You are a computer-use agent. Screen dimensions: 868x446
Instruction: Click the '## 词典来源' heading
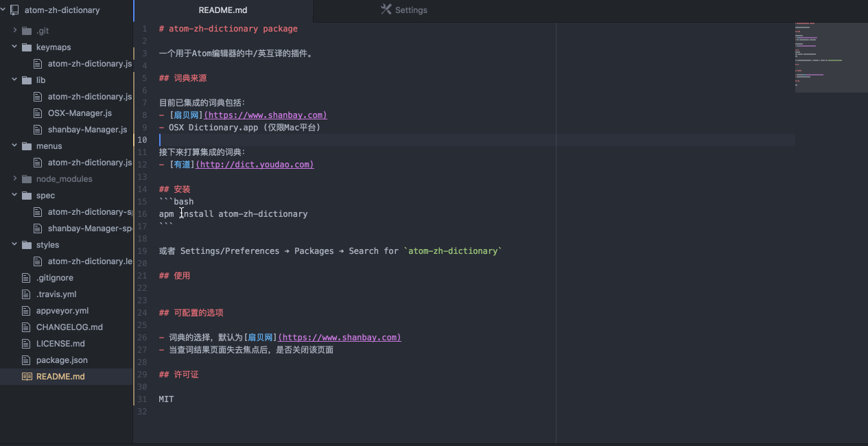coord(183,78)
